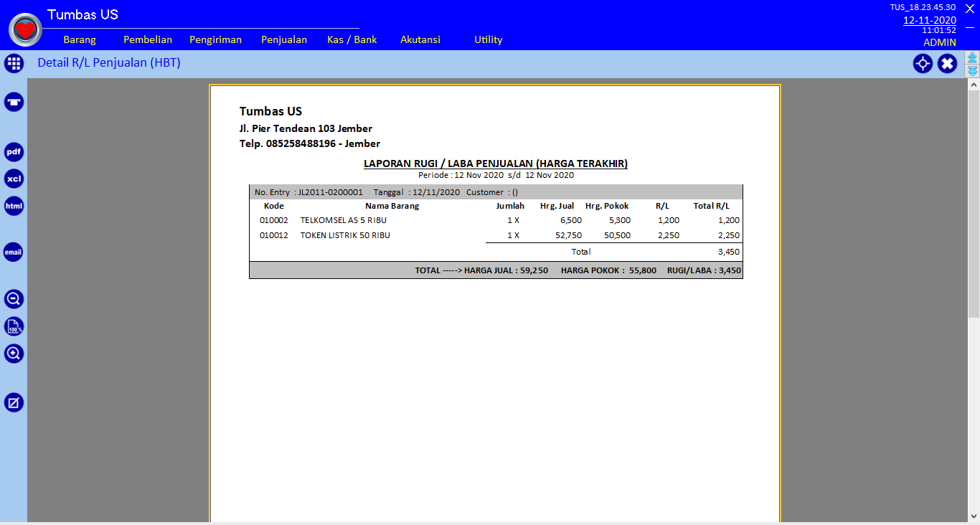Open the Pengiriman menu
Viewport: 980px width, 525px height.
215,39
